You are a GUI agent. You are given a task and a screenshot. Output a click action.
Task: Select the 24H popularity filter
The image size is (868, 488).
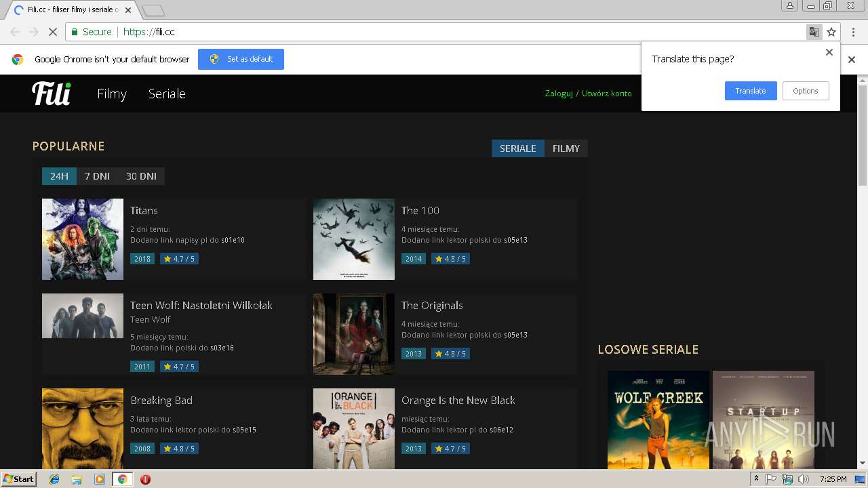pyautogui.click(x=59, y=176)
